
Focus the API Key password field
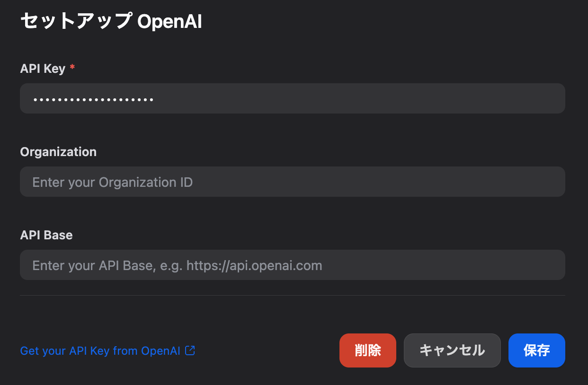point(293,98)
